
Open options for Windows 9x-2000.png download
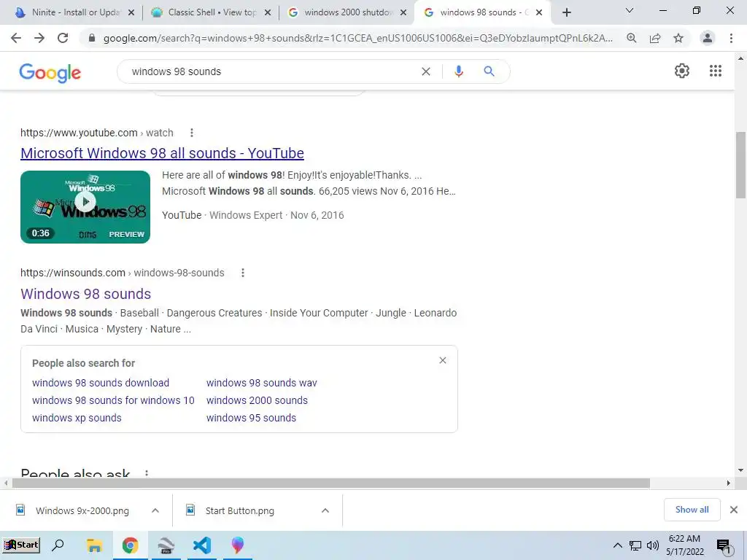155,510
